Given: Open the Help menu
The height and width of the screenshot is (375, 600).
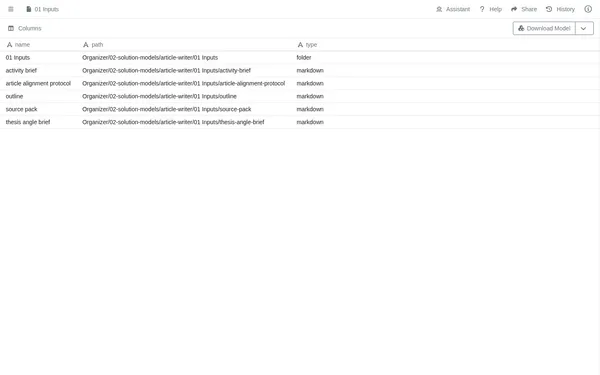Looking at the screenshot, I should tap(491, 9).
